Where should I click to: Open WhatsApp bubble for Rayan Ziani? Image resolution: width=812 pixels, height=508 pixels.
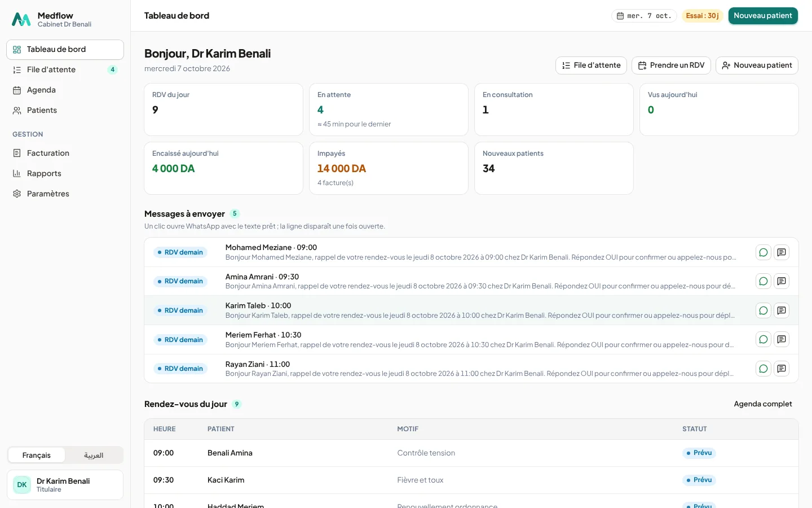[x=764, y=369]
